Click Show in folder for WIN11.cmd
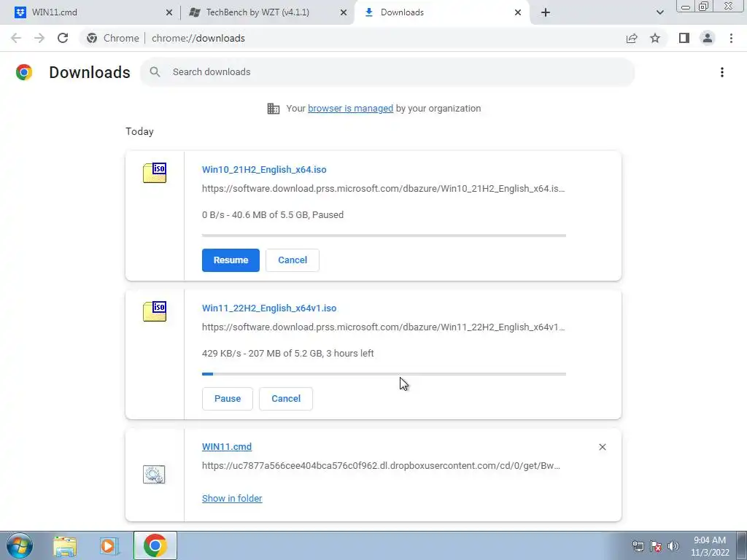Viewport: 747px width, 560px height. point(232,498)
